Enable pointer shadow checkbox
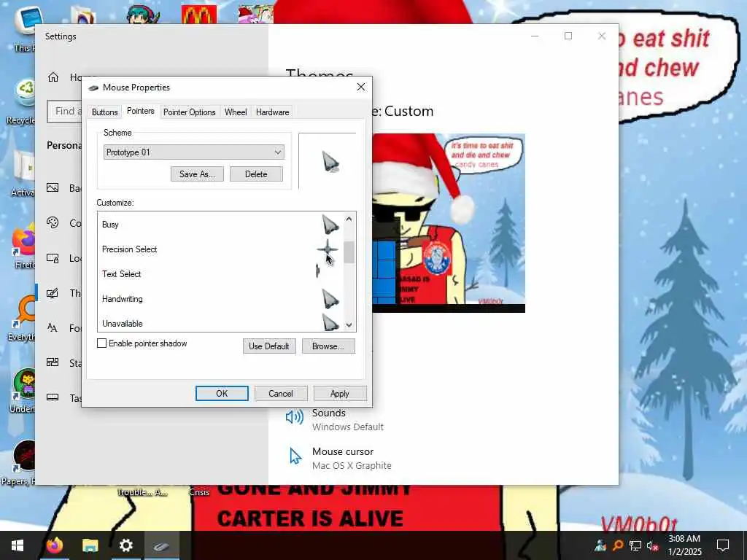 click(x=101, y=343)
